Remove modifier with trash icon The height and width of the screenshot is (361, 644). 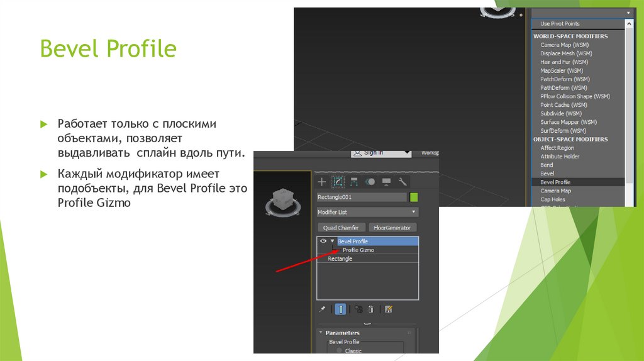[x=371, y=309]
